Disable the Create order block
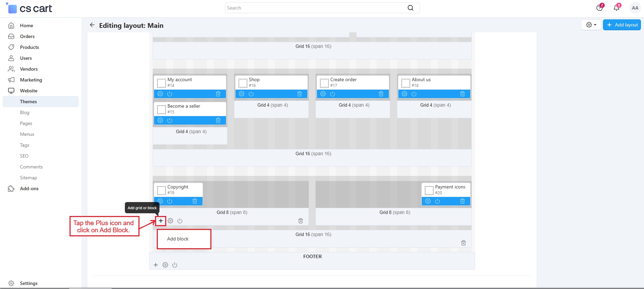This screenshot has width=644, height=289. click(333, 94)
